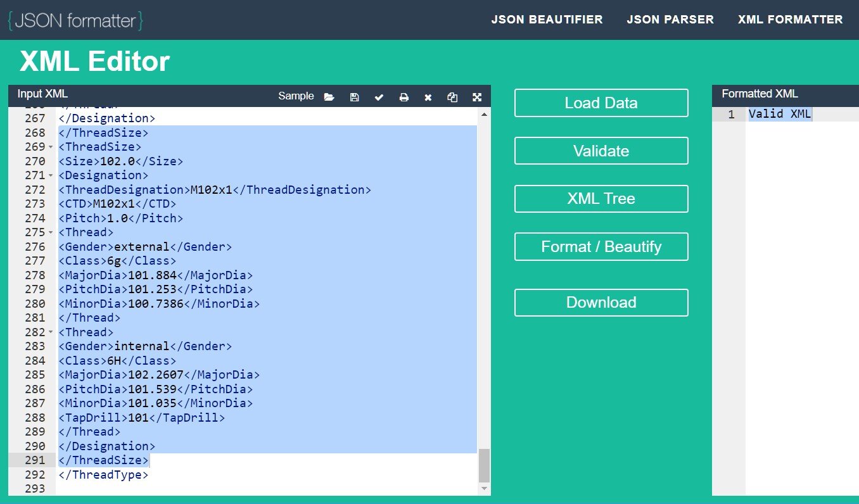
Task: Click the MinorDia 100.7386 line
Action: tap(159, 304)
